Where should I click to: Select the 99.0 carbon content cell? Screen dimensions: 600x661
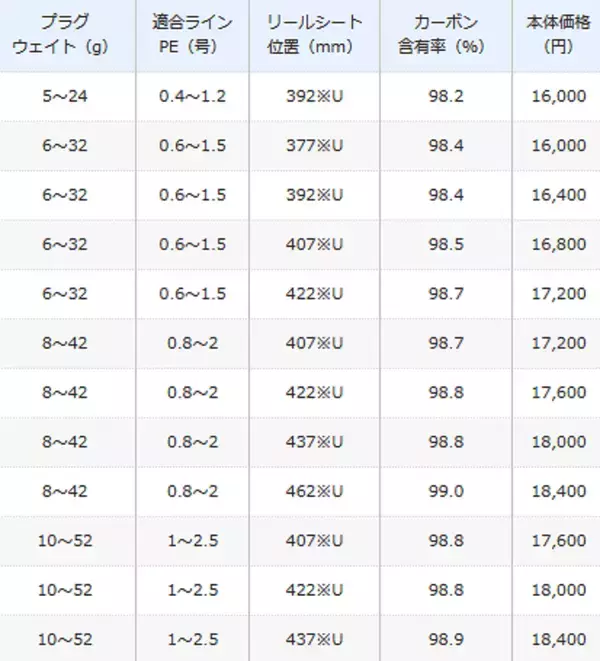[x=447, y=492]
